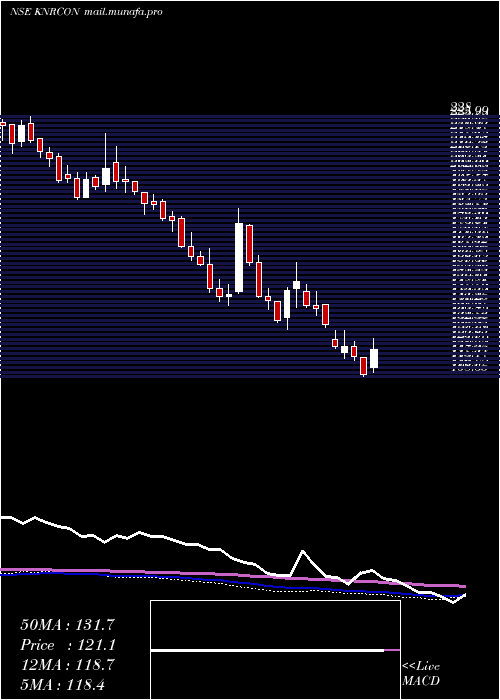Click the 12MA : 118.7 value
Image resolution: width=500 pixels, height=700 pixels.
[67, 665]
